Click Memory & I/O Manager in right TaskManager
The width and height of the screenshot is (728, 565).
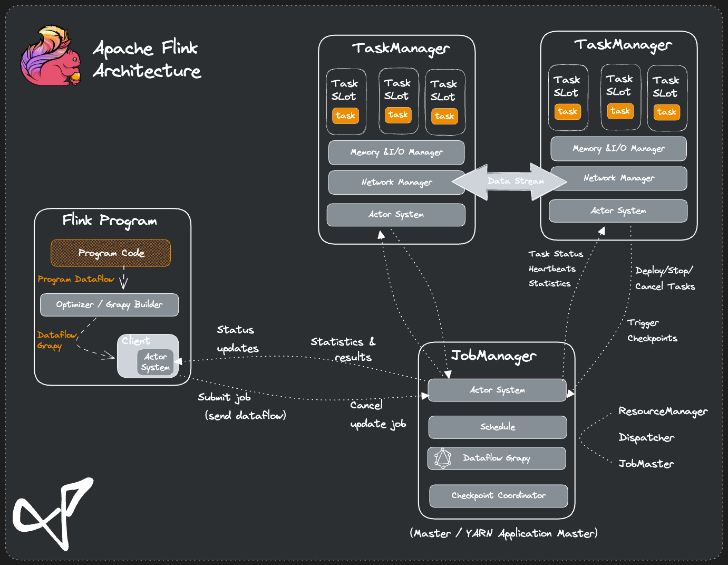pyautogui.click(x=618, y=149)
